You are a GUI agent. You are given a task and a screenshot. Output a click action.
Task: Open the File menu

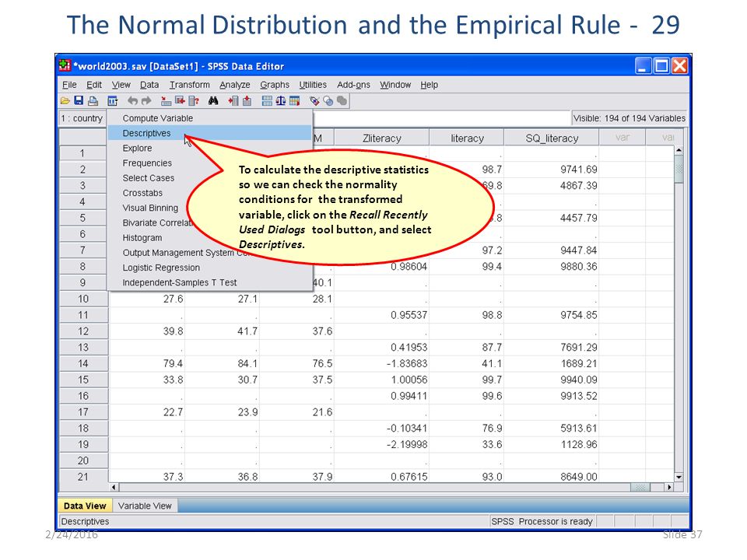[x=69, y=85]
